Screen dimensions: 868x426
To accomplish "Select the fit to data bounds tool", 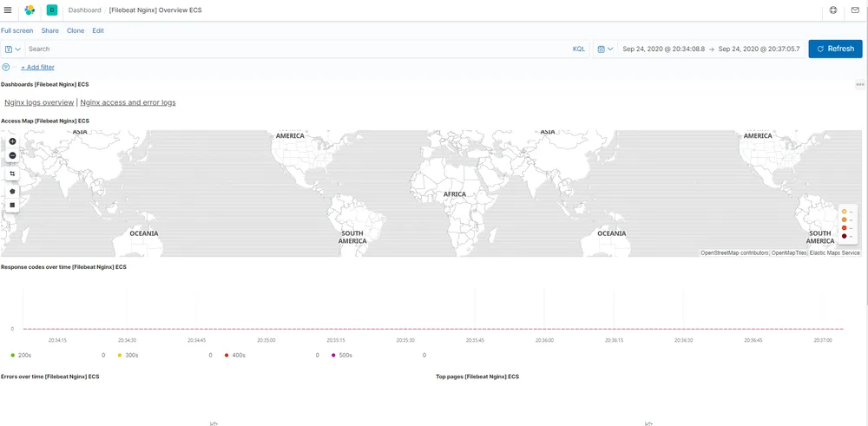I will (12, 174).
